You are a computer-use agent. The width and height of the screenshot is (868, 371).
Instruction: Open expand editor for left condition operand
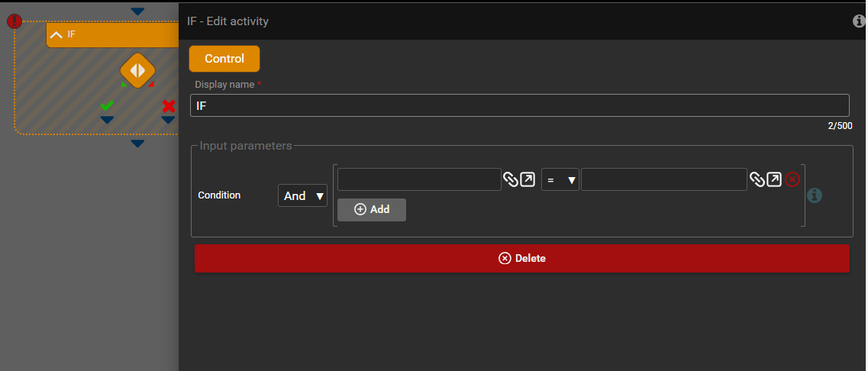[x=528, y=179]
